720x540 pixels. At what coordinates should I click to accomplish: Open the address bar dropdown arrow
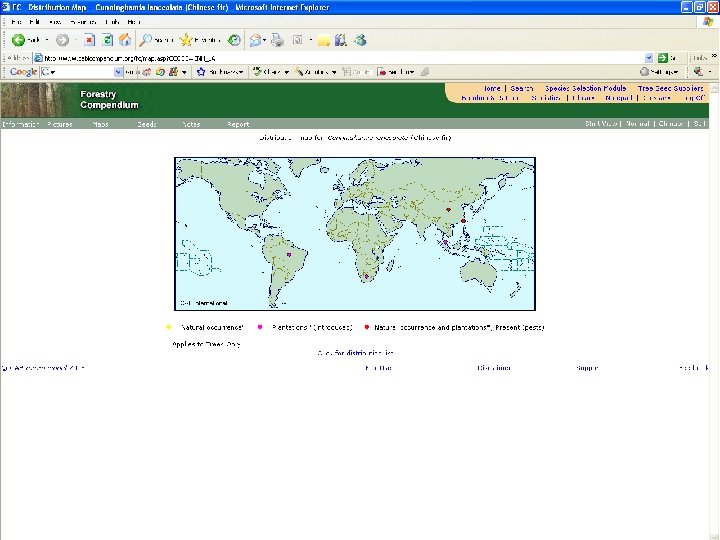tap(649, 58)
